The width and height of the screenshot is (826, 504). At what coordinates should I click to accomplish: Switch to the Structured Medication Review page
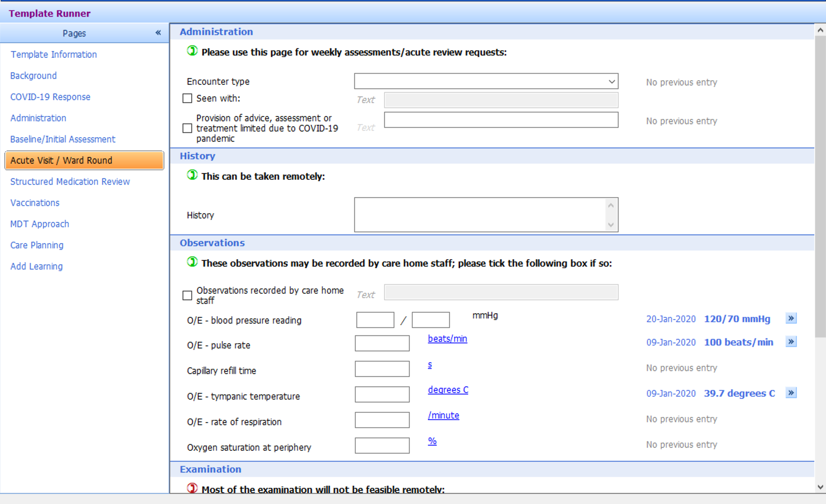click(70, 182)
